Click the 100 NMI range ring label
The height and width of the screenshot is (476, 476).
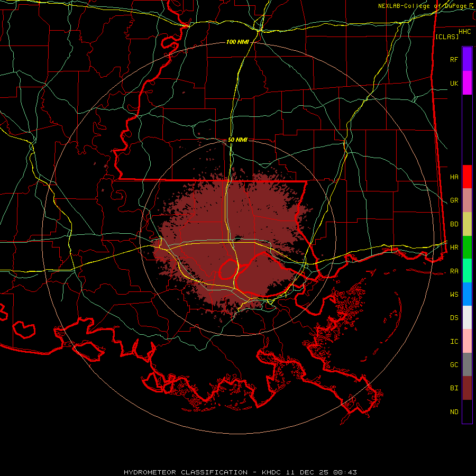pyautogui.click(x=237, y=42)
